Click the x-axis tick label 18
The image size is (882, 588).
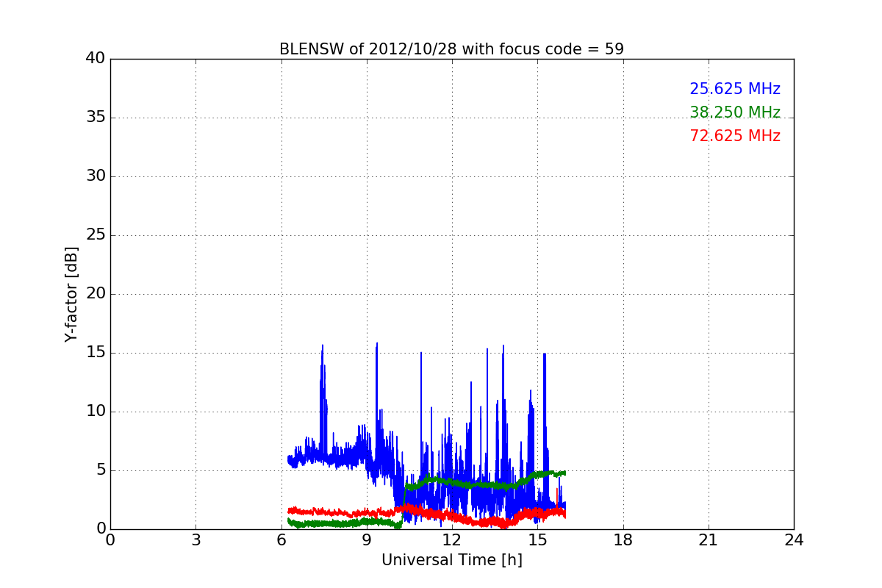tap(623, 540)
